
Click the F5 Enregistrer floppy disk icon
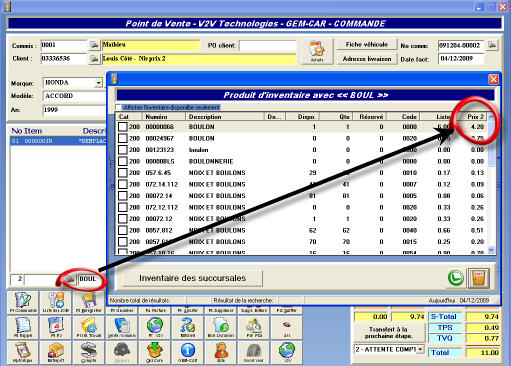point(88,302)
